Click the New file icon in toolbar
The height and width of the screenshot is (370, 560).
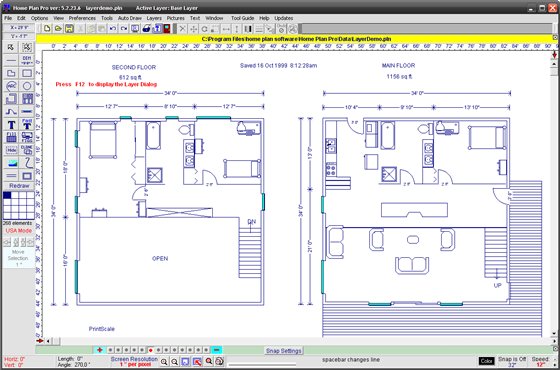tap(48, 29)
